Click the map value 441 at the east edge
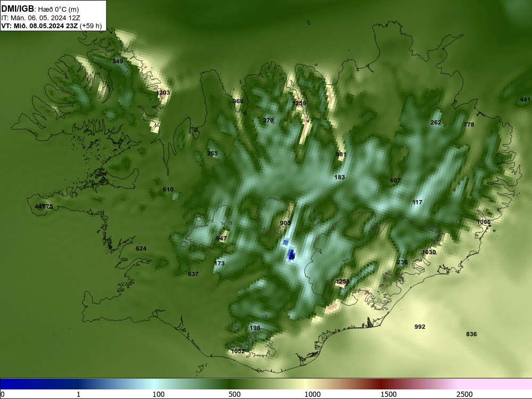The height and width of the screenshot is (399, 532). pyautogui.click(x=525, y=99)
